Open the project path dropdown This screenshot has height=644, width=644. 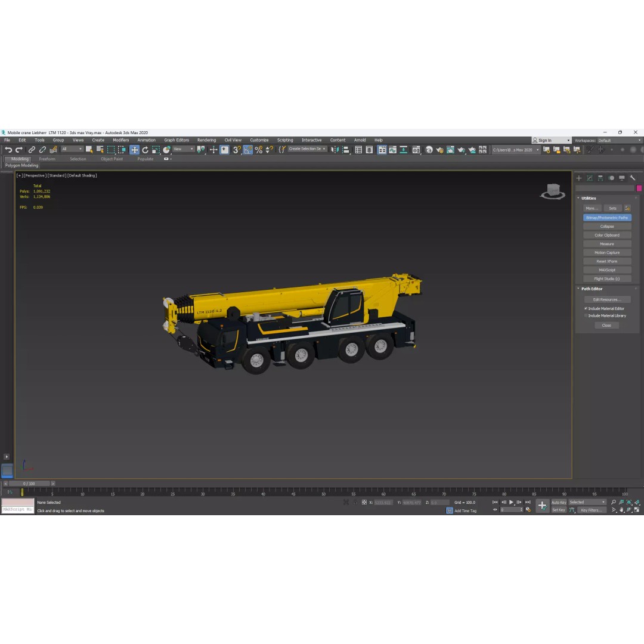click(x=516, y=150)
